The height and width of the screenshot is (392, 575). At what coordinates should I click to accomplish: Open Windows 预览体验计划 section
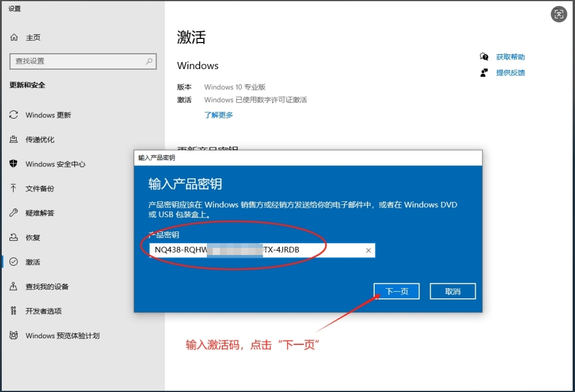pyautogui.click(x=62, y=336)
